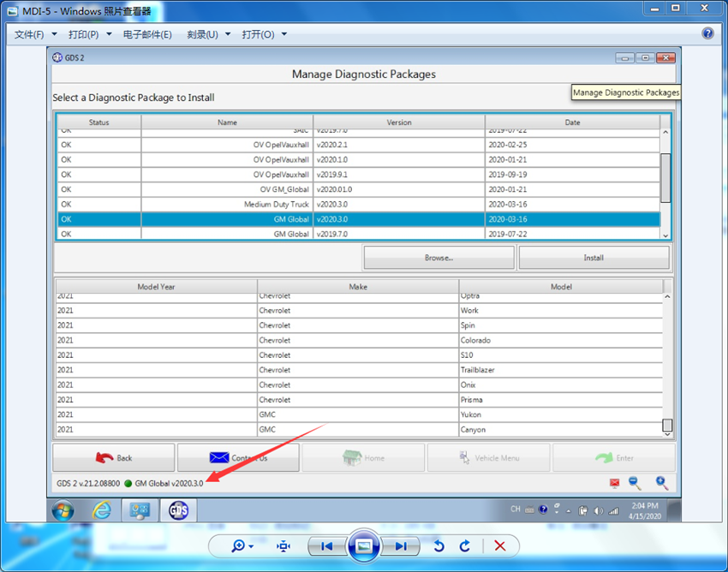
Task: Click the tray help question mark icon
Action: [543, 509]
